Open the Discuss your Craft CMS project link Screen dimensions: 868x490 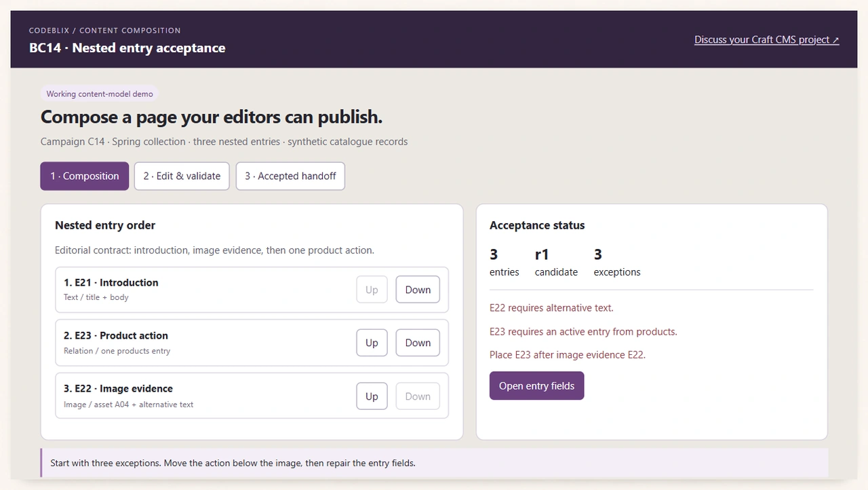tap(766, 39)
